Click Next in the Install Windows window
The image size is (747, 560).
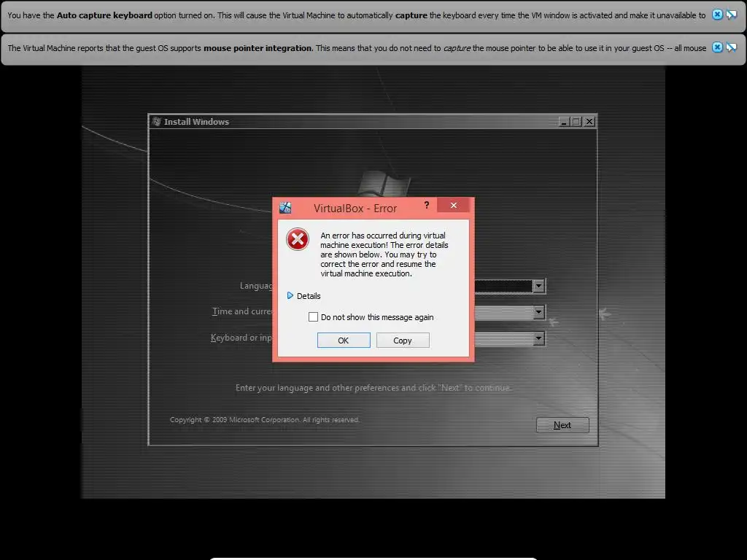coord(562,425)
